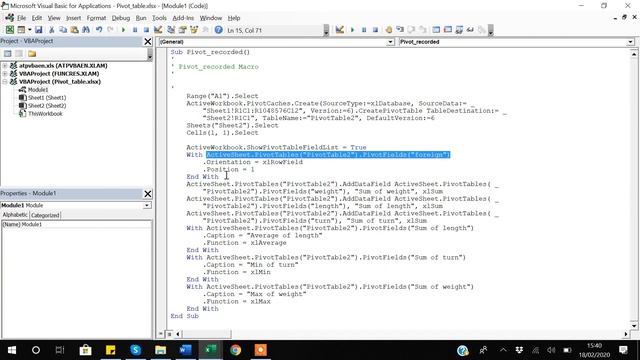Open the Insert menu
Screen dimensions: 640x360
coord(73,18)
